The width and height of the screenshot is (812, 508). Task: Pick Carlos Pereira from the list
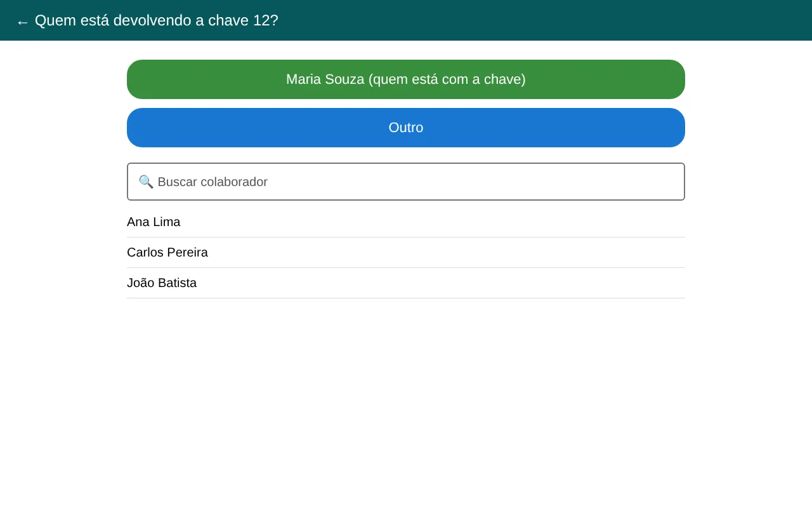click(x=406, y=253)
